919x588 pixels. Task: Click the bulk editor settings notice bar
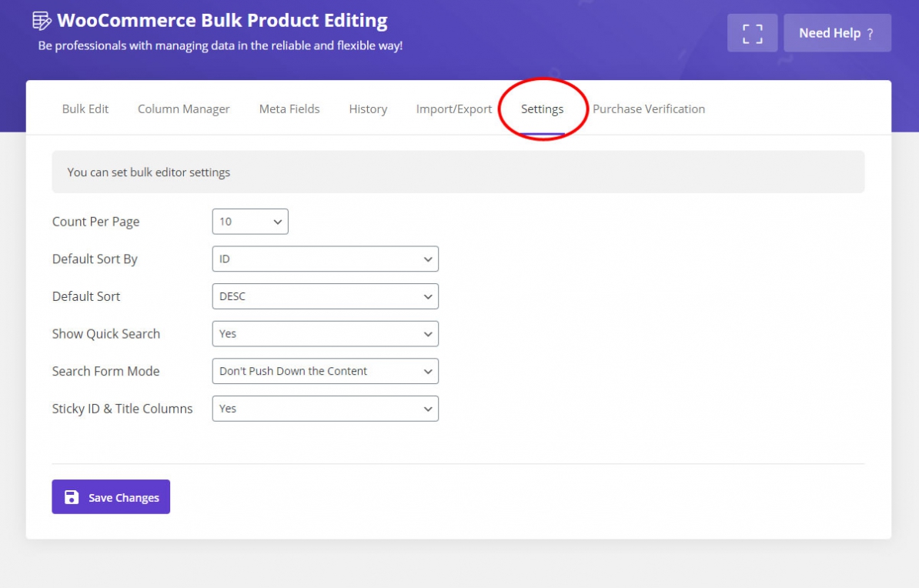[x=459, y=172]
